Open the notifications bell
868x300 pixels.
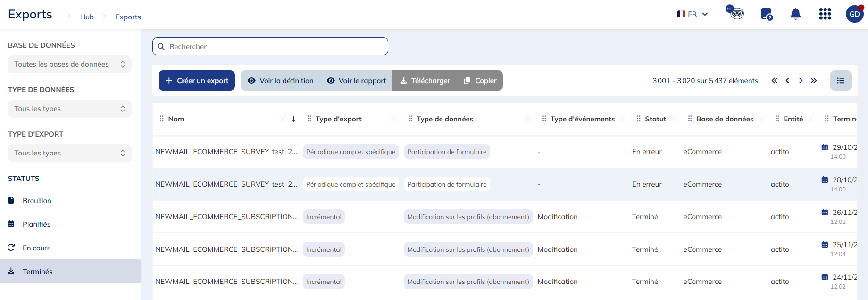coord(795,14)
